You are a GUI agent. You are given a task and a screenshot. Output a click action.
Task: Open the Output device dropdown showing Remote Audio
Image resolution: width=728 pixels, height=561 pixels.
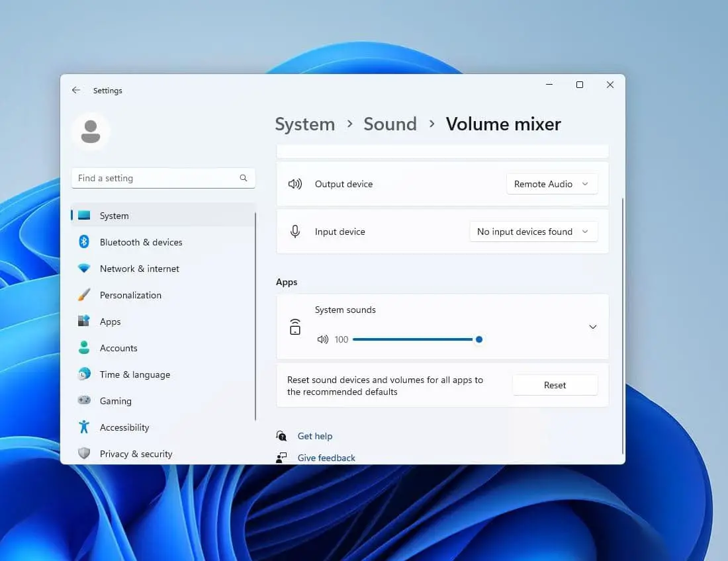pos(551,184)
